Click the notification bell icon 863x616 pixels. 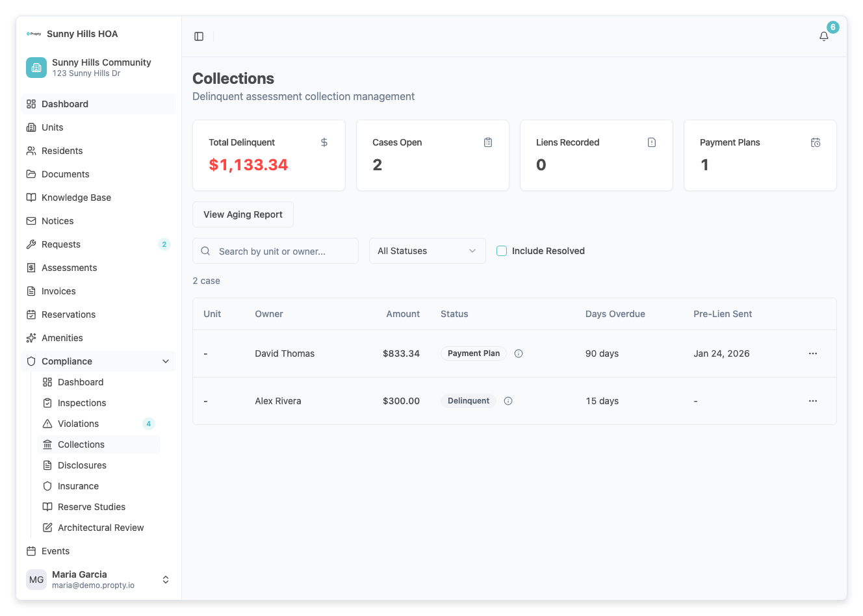click(823, 36)
